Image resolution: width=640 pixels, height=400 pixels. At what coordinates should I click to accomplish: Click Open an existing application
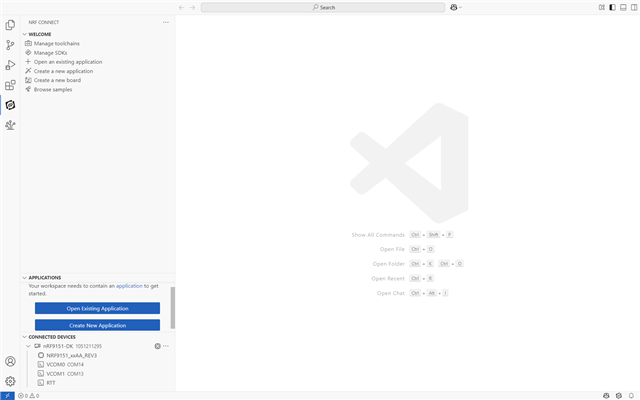(x=68, y=62)
